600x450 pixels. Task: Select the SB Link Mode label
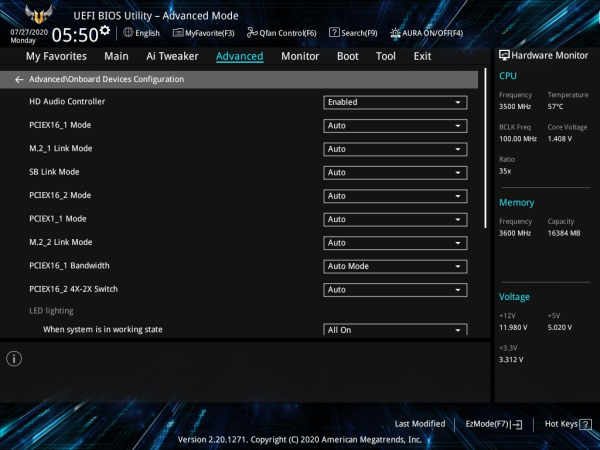(54, 172)
